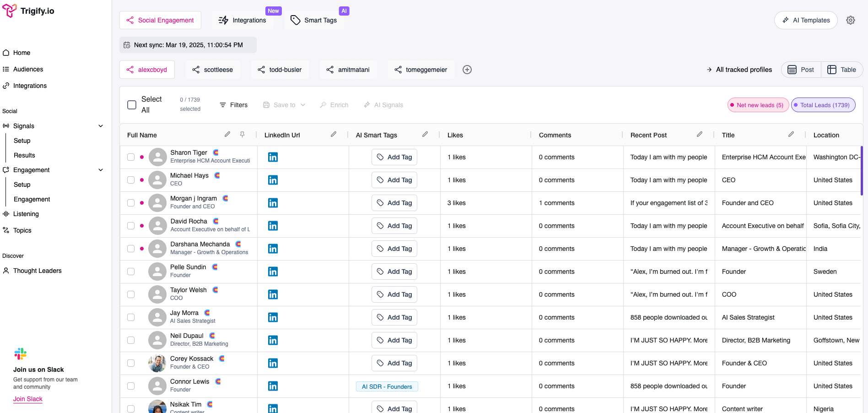The height and width of the screenshot is (413, 868).
Task: Check the Jay Morra row checkbox
Action: (131, 317)
